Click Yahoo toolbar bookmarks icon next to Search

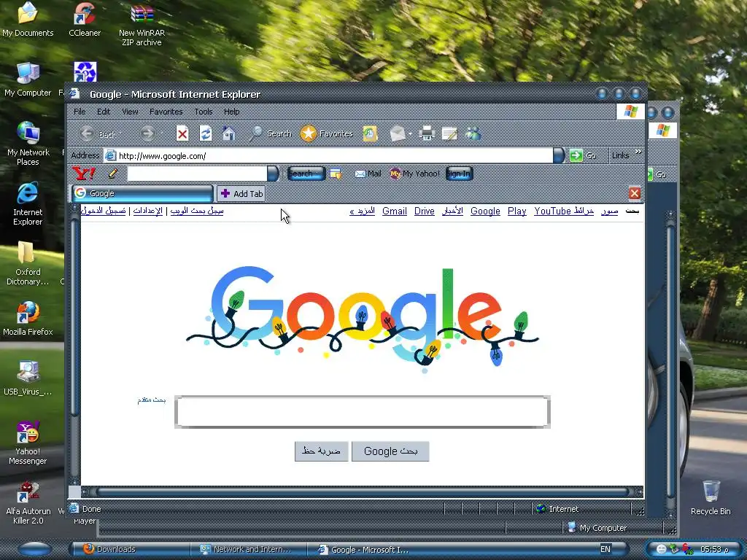pyautogui.click(x=336, y=174)
